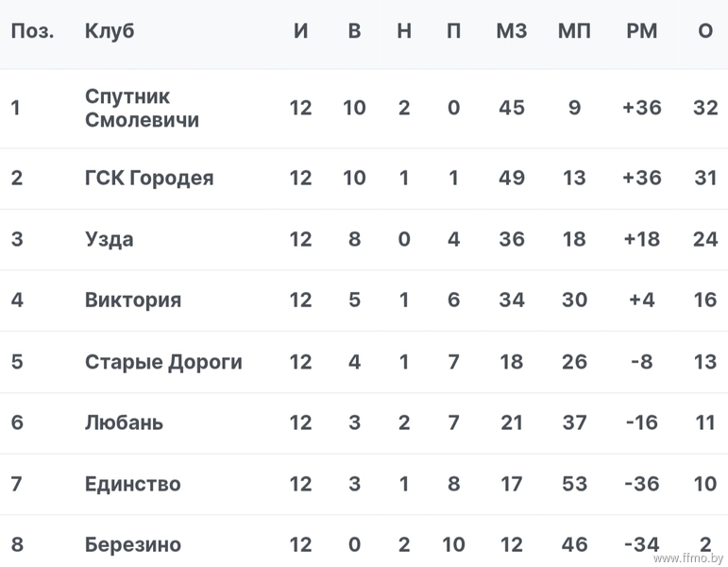Screen dimensions: 728x567
Task: Click the Н draws column header
Action: click(404, 31)
